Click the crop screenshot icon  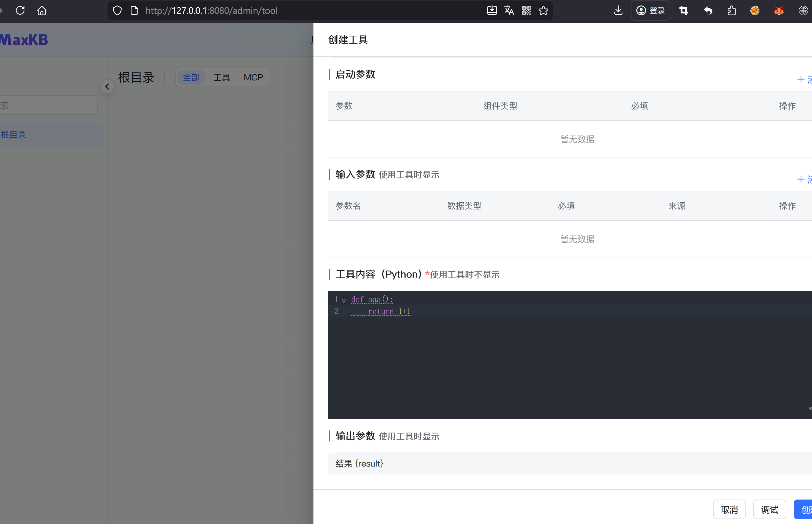(683, 11)
